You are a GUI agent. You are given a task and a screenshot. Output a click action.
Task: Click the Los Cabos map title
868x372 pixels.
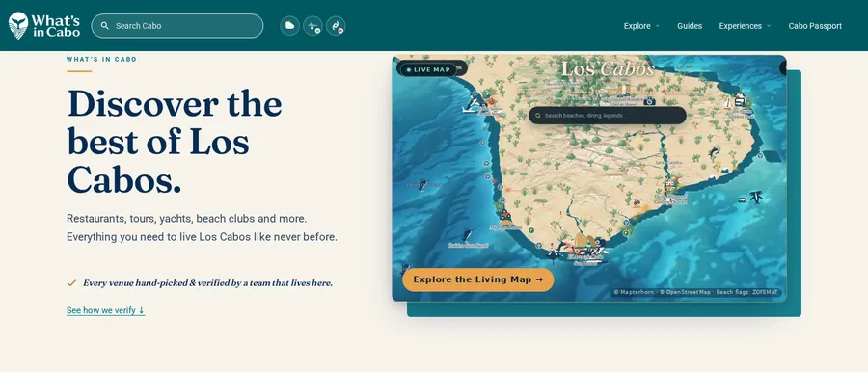[608, 69]
